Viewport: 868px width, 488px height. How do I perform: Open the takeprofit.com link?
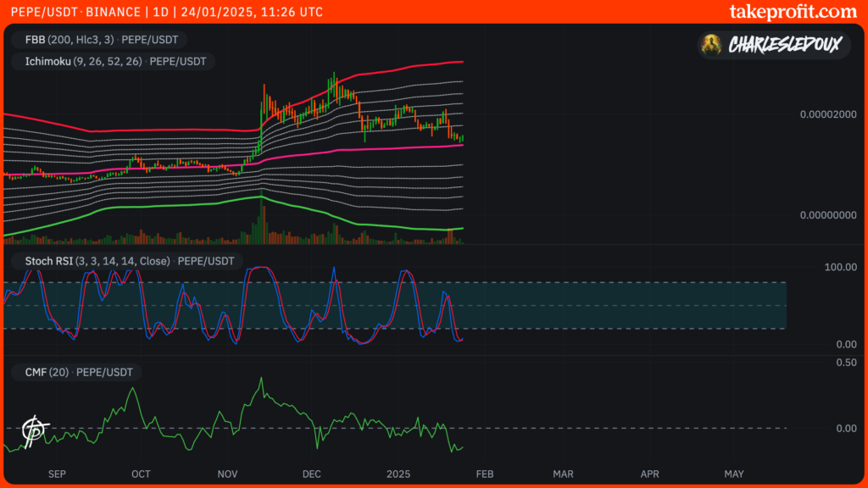tap(793, 12)
